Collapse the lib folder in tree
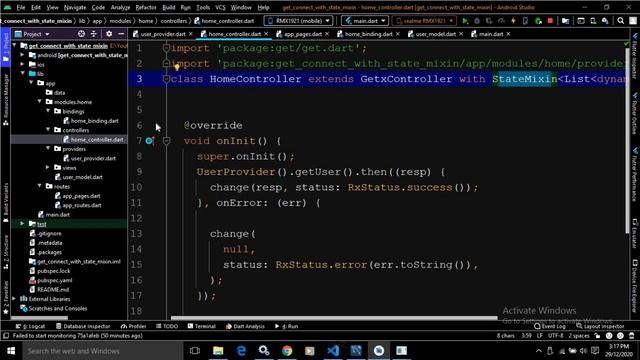Image resolution: width=640 pixels, height=360 pixels. [23, 73]
